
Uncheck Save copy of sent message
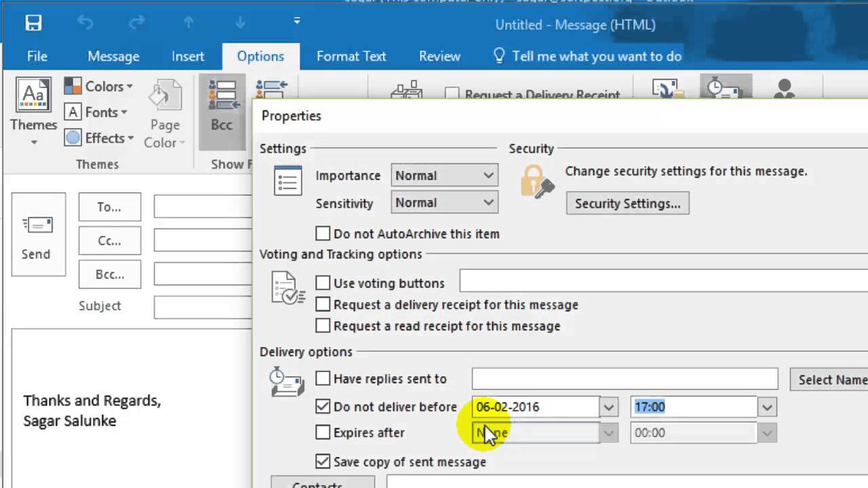coord(323,462)
